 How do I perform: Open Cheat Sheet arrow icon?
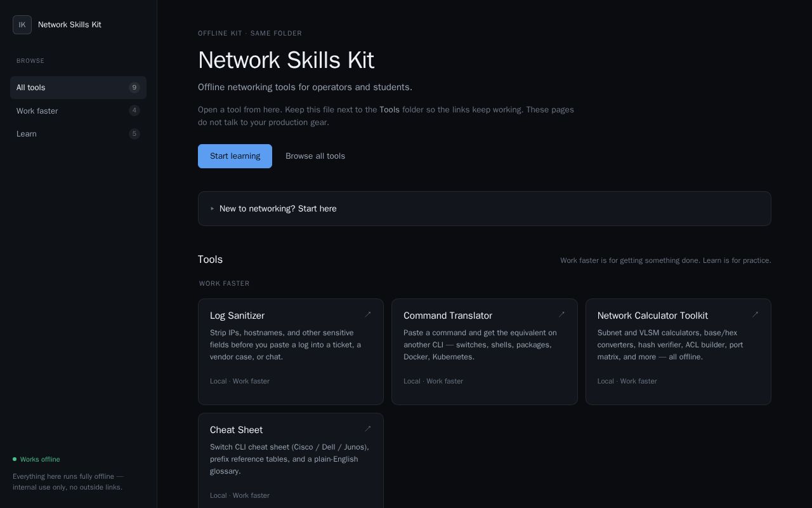coord(368,429)
